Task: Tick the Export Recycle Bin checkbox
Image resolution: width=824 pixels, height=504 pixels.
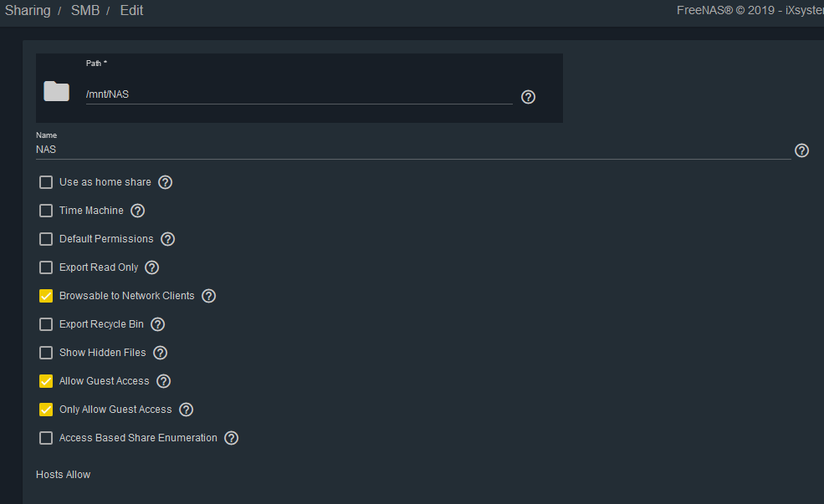Action: pos(46,324)
